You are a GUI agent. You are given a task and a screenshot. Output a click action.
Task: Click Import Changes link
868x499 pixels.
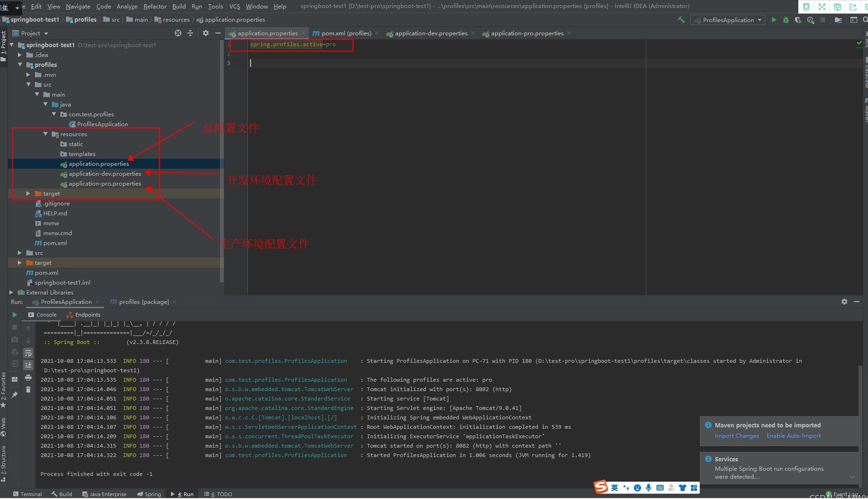pyautogui.click(x=737, y=436)
